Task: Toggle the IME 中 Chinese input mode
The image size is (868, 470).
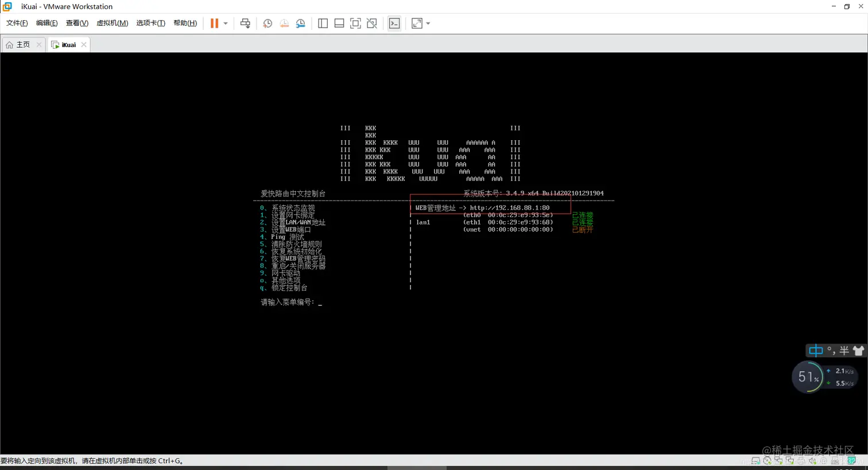Action: [816, 350]
